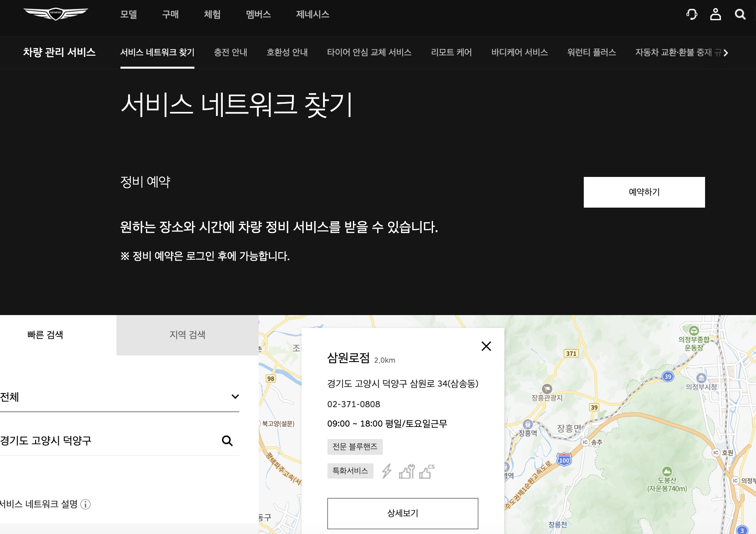The width and height of the screenshot is (756, 534).
Task: Click the lightning bolt service icon
Action: 387,471
